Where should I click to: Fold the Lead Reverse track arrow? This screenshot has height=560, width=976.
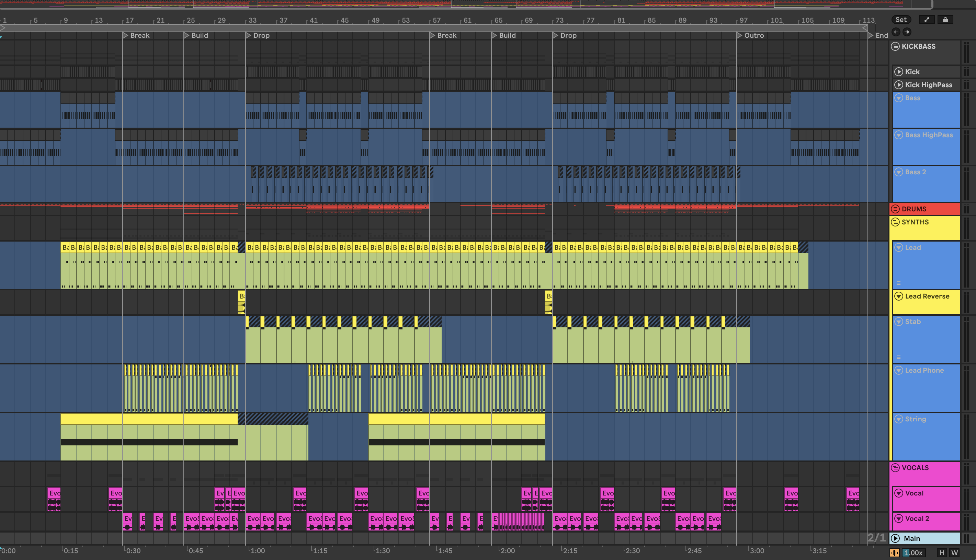coord(899,296)
